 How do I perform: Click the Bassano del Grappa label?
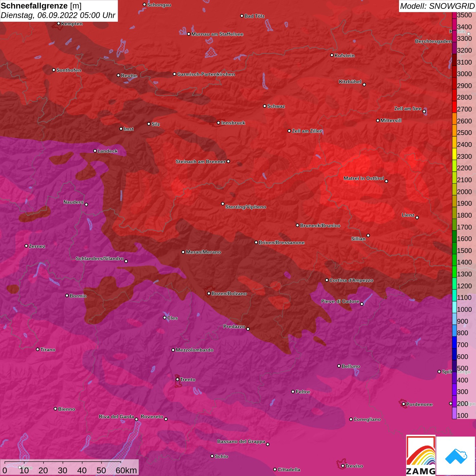(x=241, y=441)
